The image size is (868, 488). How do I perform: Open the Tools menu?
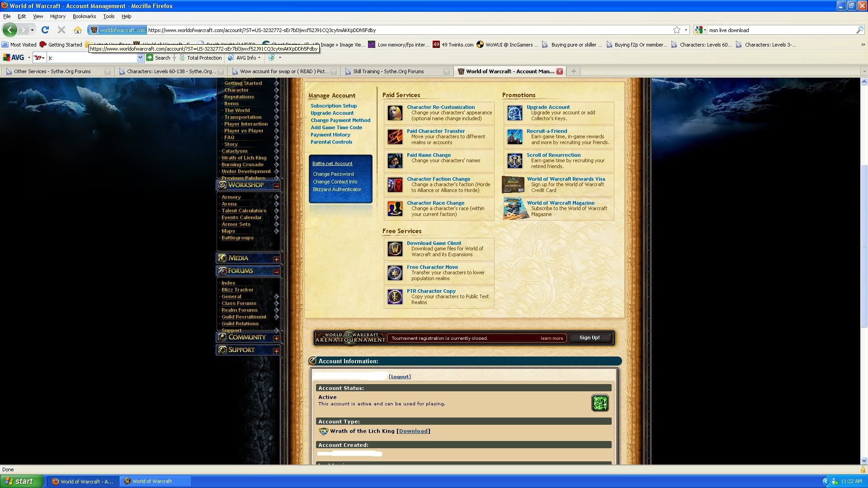[x=108, y=16]
